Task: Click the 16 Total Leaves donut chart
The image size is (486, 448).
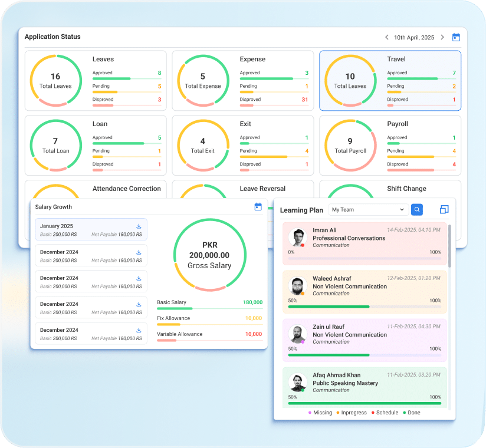Action: click(x=55, y=81)
